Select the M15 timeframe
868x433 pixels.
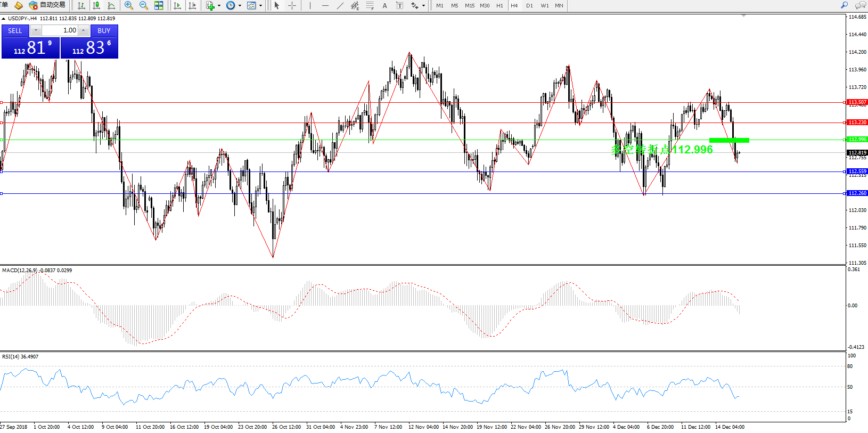469,5
